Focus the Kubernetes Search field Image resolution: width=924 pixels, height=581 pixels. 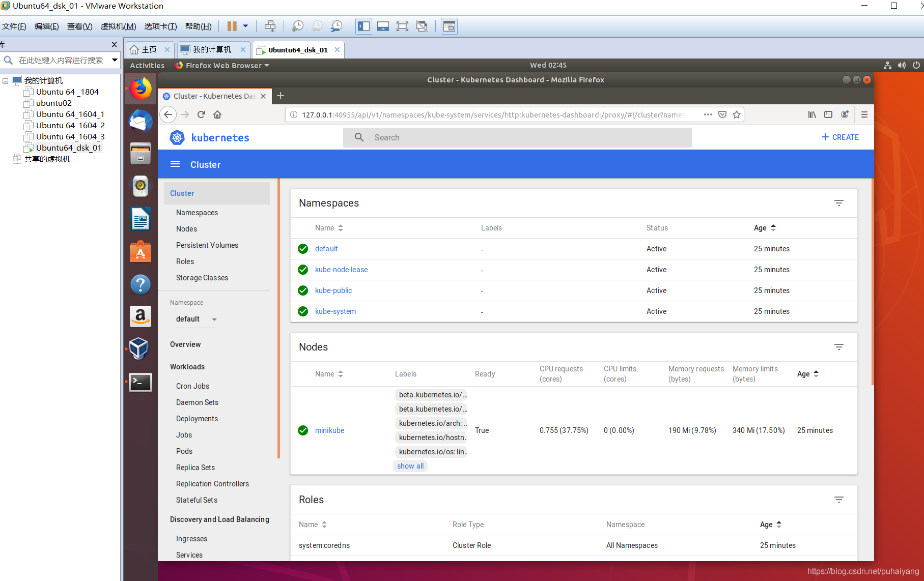pyautogui.click(x=517, y=137)
